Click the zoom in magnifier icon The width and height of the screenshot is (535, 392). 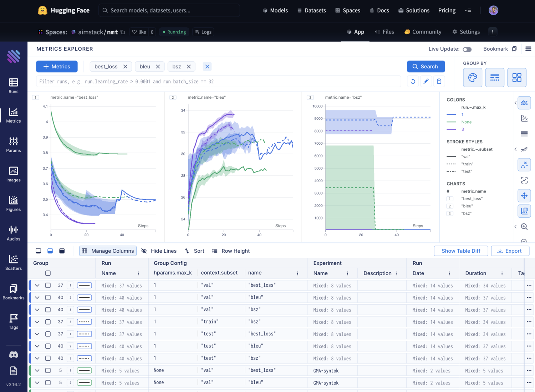coord(524,227)
